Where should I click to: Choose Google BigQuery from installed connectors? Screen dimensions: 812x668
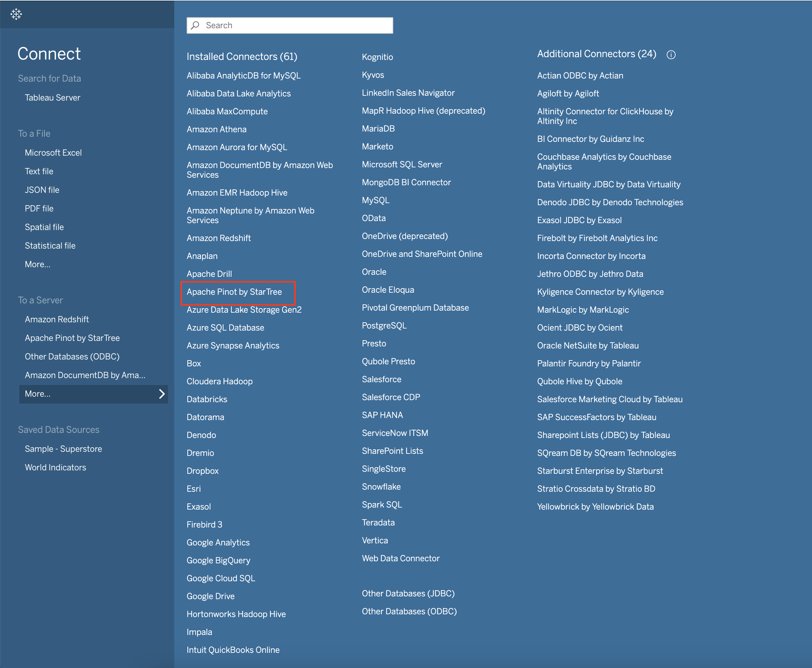[x=218, y=560]
